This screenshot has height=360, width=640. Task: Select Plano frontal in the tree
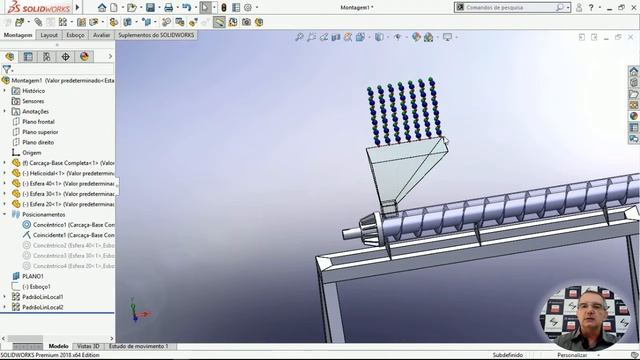(x=38, y=122)
